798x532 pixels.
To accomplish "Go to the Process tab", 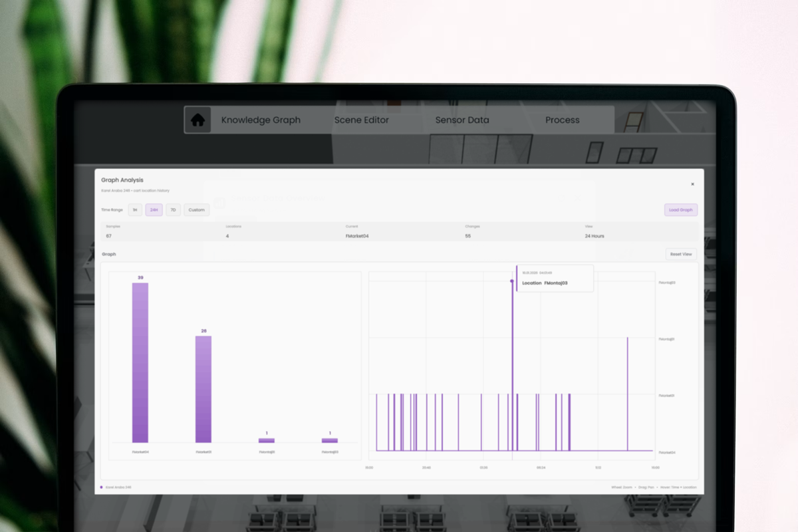I will (x=563, y=120).
